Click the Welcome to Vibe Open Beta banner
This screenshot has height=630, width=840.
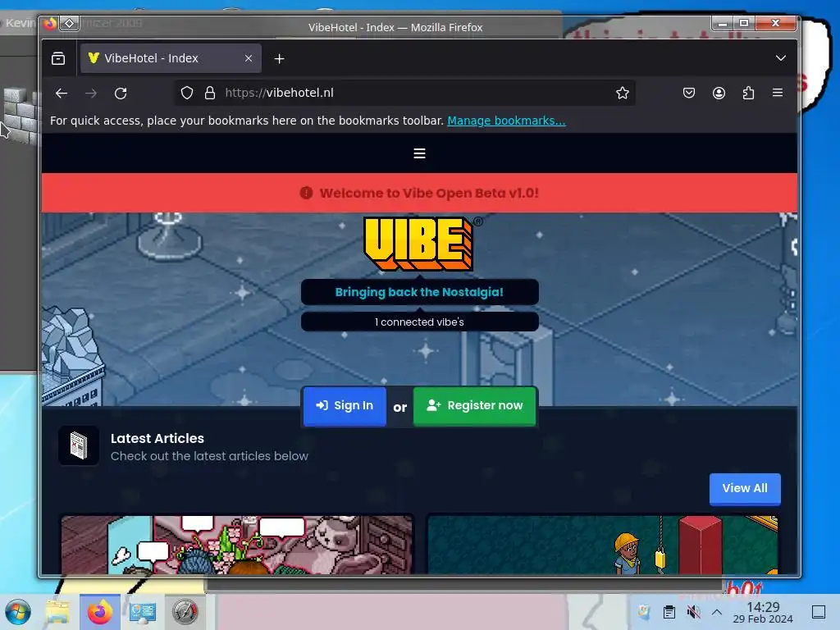point(419,193)
